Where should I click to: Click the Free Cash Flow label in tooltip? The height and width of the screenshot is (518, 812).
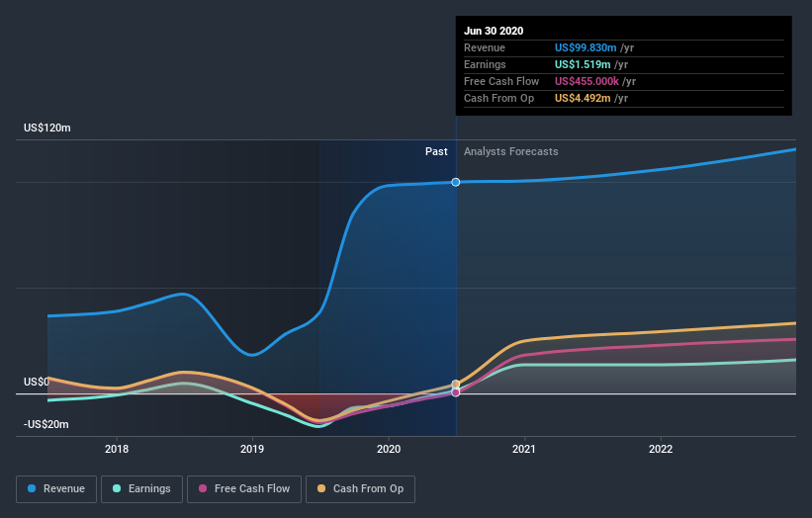(501, 81)
